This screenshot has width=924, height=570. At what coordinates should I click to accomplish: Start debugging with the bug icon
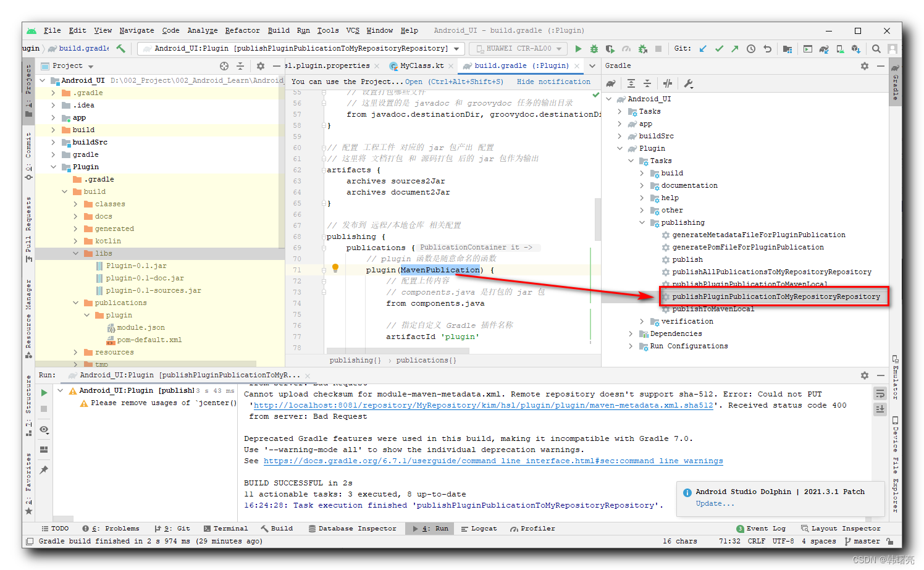[x=594, y=49]
